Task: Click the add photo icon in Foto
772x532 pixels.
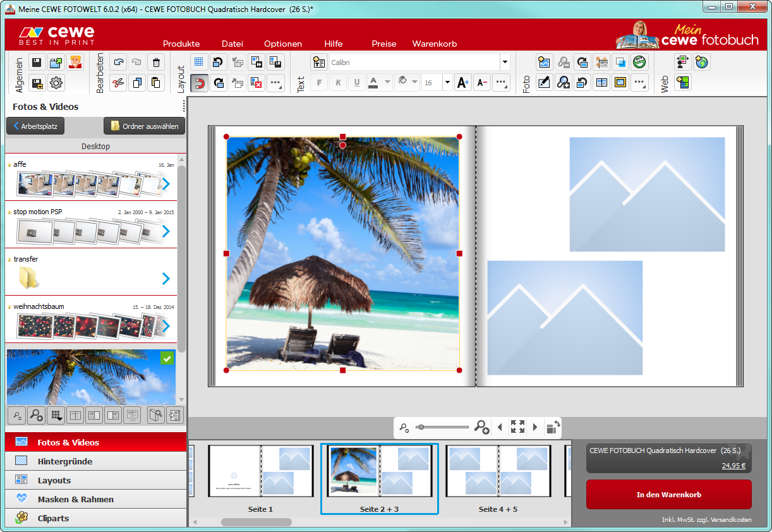Action: (x=544, y=62)
